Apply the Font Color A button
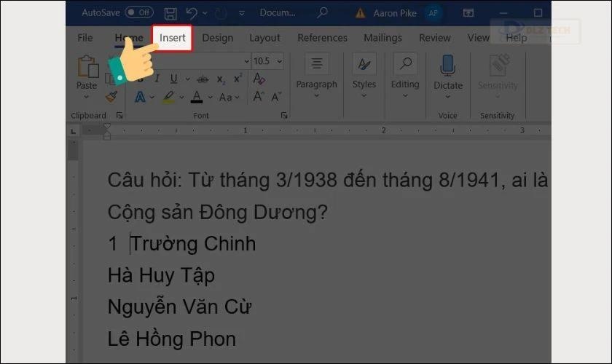The height and width of the screenshot is (364, 612). point(197,97)
